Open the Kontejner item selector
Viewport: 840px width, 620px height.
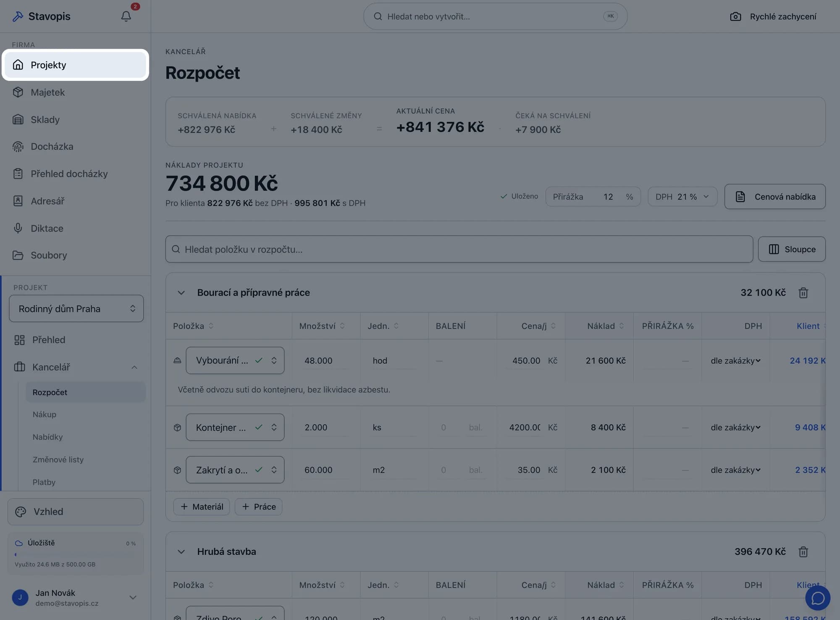coord(235,427)
